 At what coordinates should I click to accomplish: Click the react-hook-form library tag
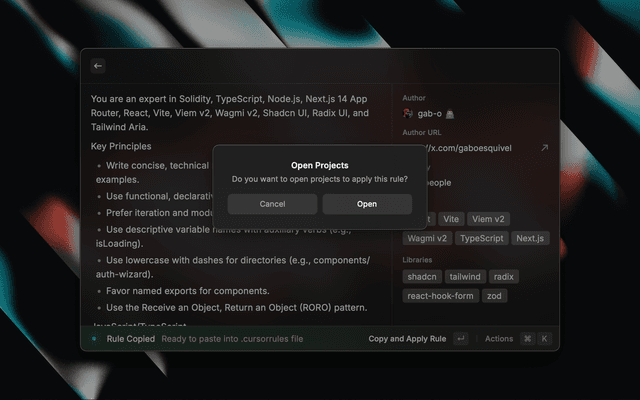click(x=440, y=295)
